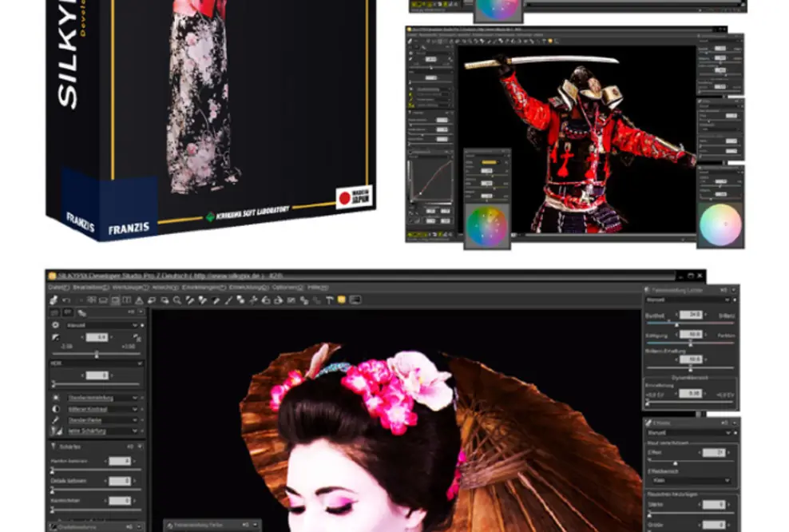The height and width of the screenshot is (532, 789).
Task: Click the first slider handle in right light panel
Action: [676, 324]
